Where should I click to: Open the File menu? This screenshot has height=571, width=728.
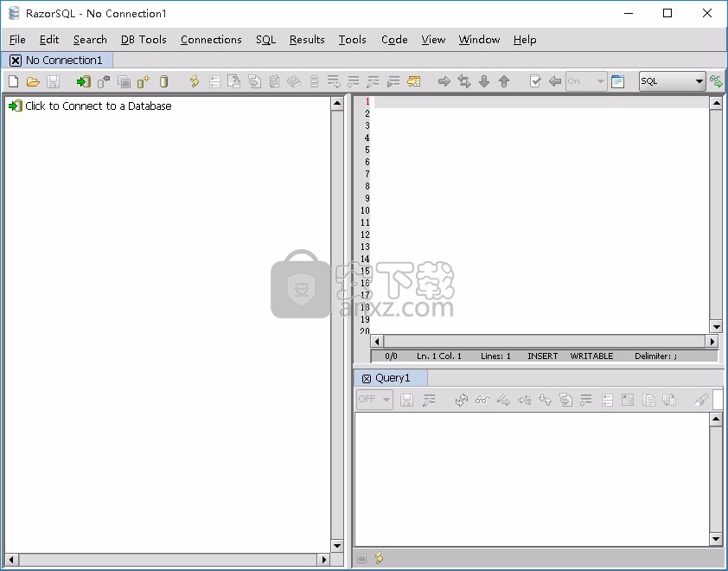pos(17,40)
